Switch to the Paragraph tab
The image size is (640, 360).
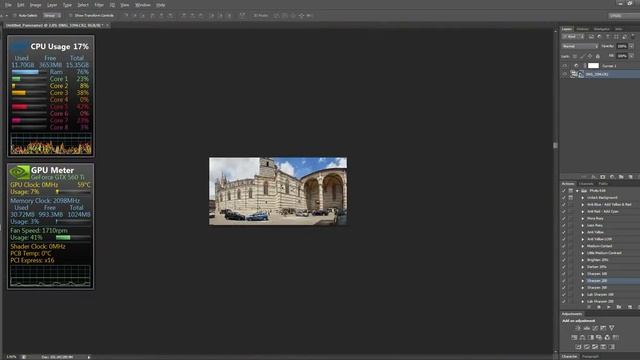590,356
